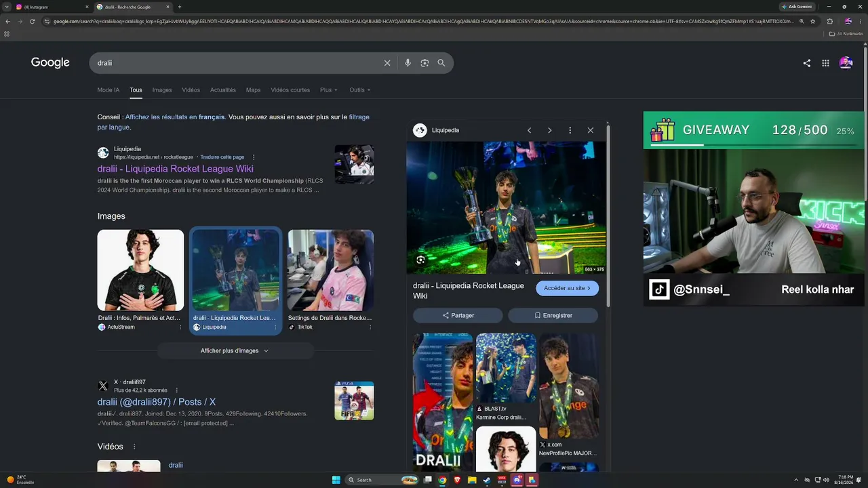
Task: Click the Ask Gemini button
Action: pos(797,7)
